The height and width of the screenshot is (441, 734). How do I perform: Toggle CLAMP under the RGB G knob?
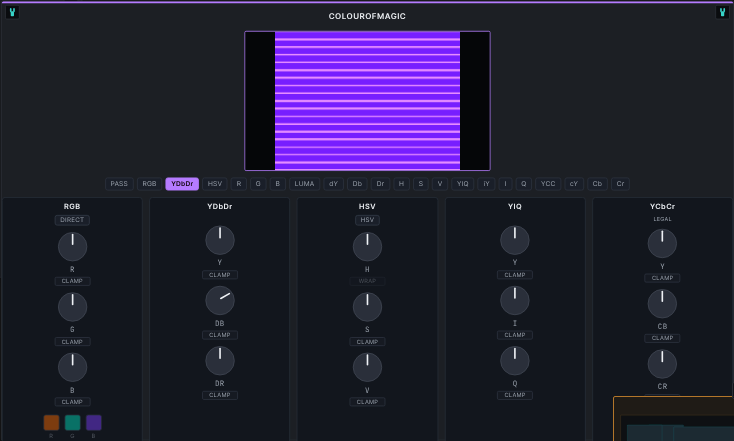[x=72, y=342]
